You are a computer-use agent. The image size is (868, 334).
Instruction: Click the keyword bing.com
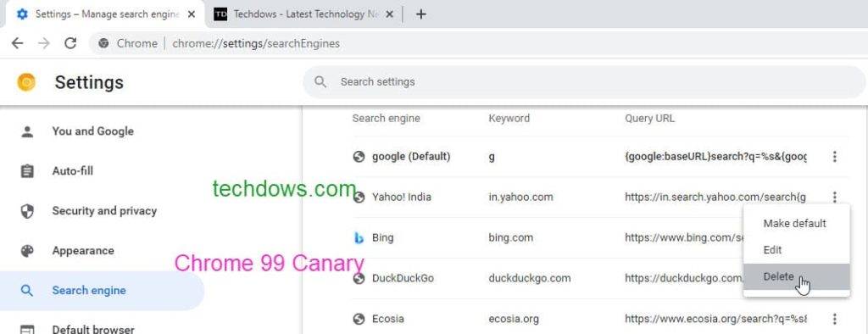pos(511,237)
